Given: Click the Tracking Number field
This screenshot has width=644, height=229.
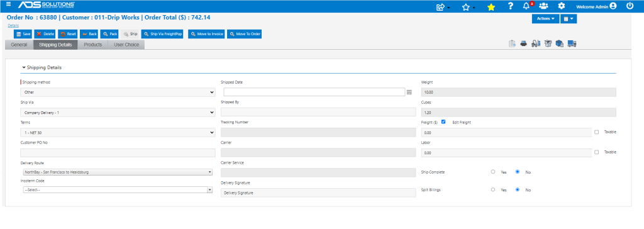Looking at the screenshot, I should pos(318,132).
